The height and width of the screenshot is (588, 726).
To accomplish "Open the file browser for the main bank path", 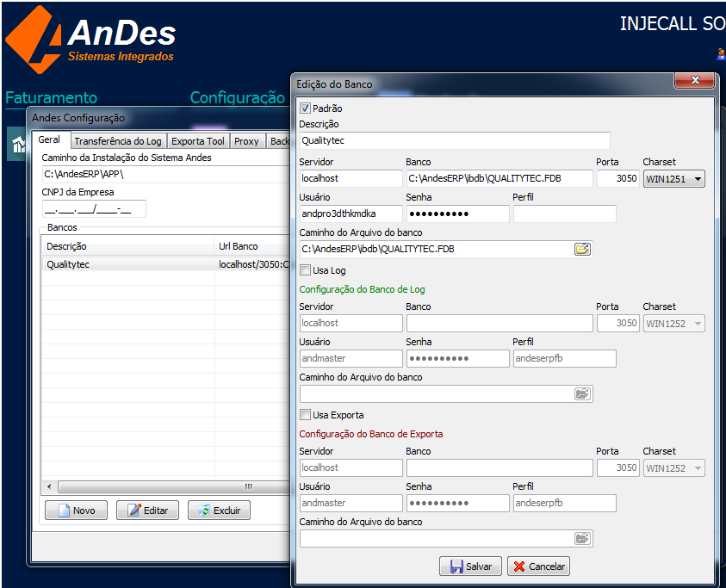I will 582,249.
